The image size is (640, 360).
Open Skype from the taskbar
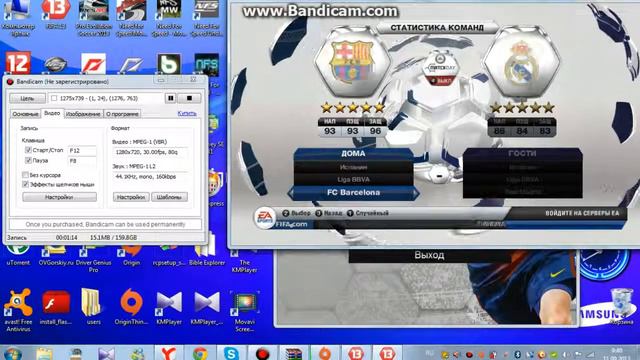(x=231, y=353)
